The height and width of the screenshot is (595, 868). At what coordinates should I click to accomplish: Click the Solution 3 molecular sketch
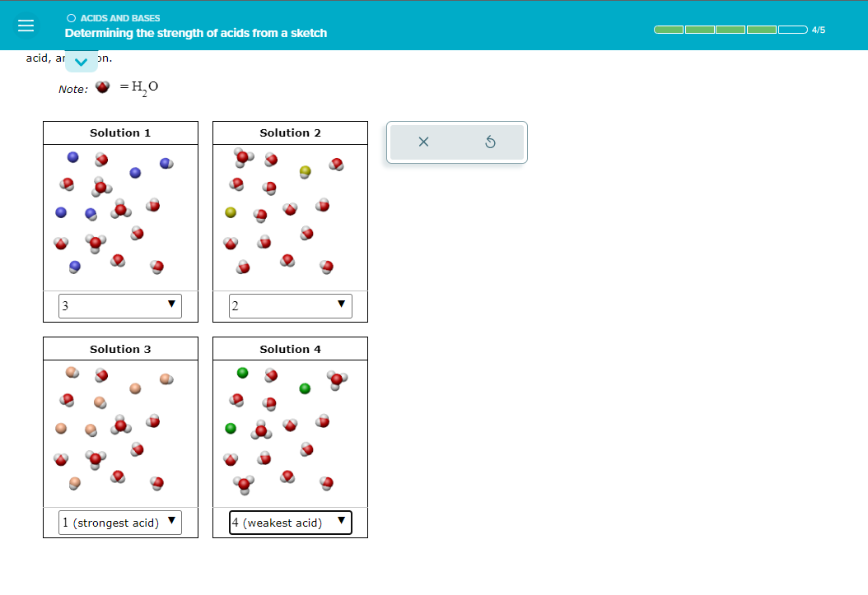[x=120, y=434]
